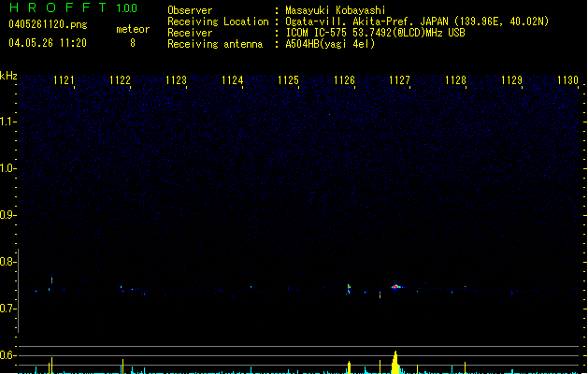Click the meteor count value 8
This screenshot has width=588, height=374.
point(133,43)
